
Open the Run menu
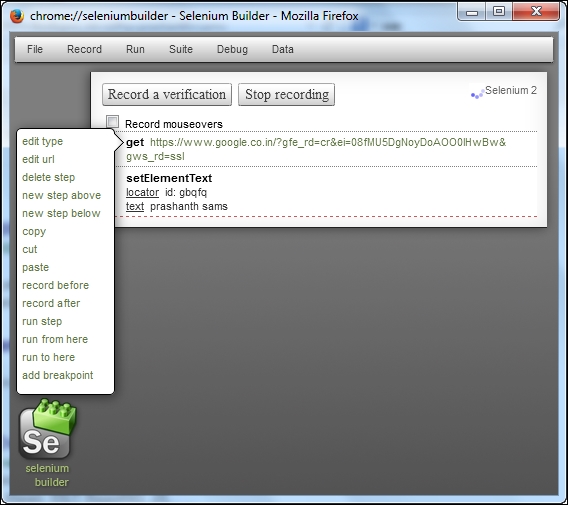point(135,49)
